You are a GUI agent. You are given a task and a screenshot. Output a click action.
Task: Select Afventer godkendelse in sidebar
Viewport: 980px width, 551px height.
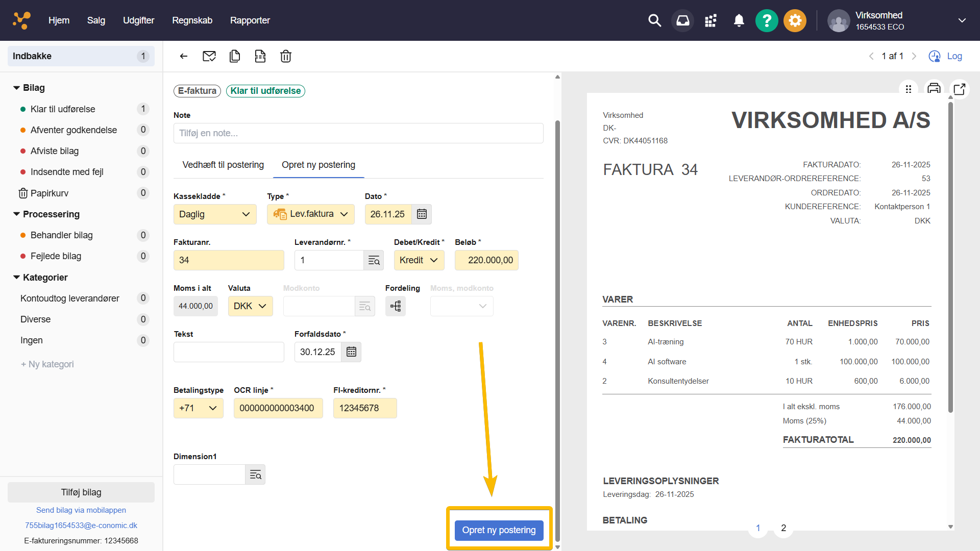point(73,130)
